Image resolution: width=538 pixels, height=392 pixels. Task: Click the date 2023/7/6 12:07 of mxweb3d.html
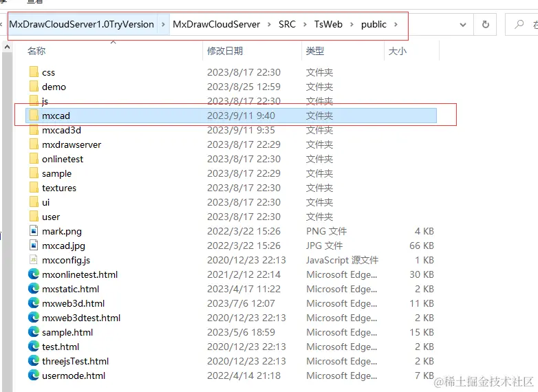coord(241,303)
